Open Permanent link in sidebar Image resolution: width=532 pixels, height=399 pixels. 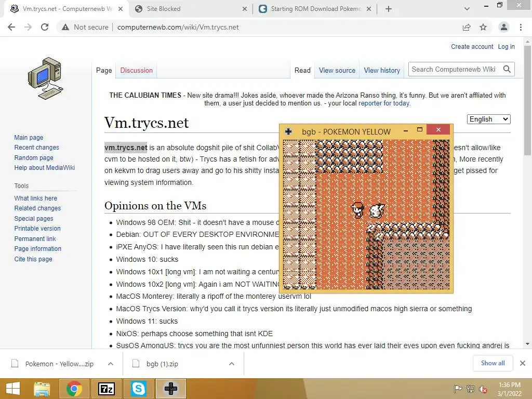point(35,238)
